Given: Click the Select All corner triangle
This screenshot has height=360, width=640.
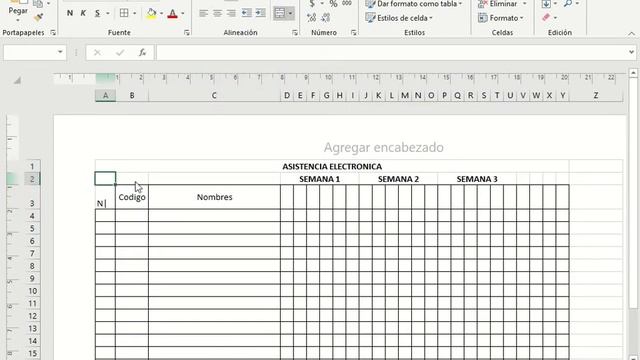Looking at the screenshot, I should pyautogui.click(x=17, y=80).
